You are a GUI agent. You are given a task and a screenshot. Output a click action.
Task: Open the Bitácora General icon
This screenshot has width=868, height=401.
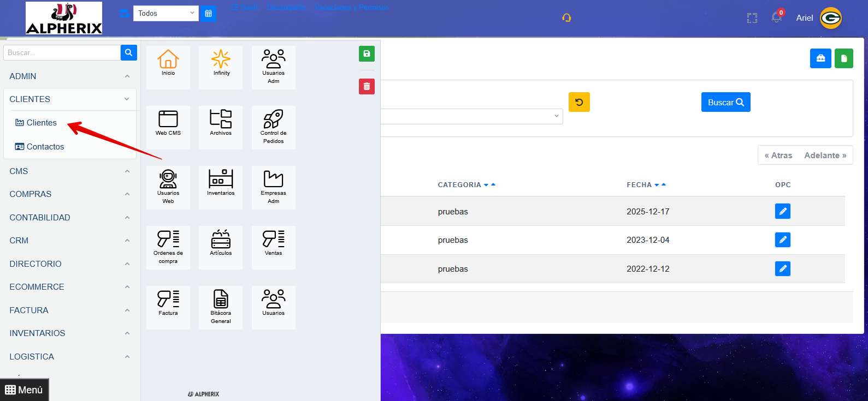tap(221, 303)
